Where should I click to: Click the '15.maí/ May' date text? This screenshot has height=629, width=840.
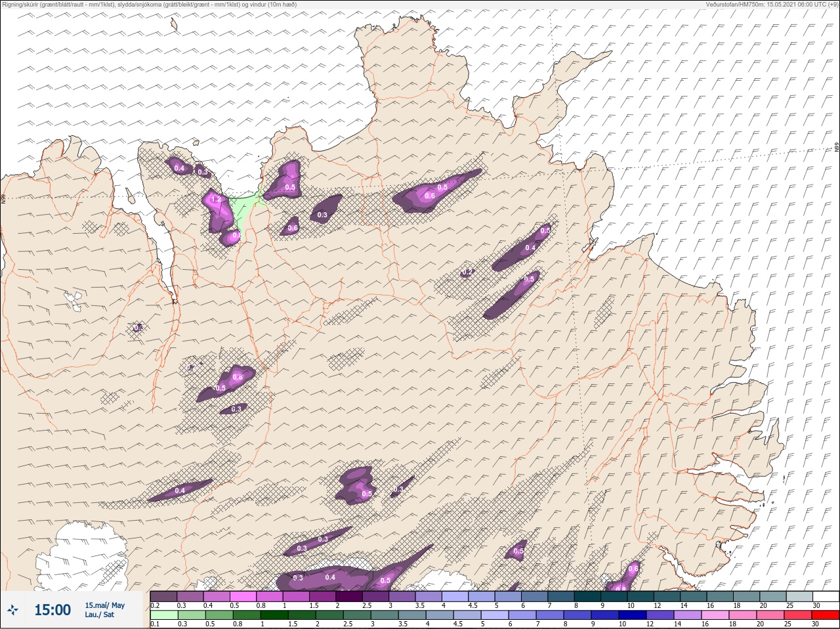coord(104,605)
